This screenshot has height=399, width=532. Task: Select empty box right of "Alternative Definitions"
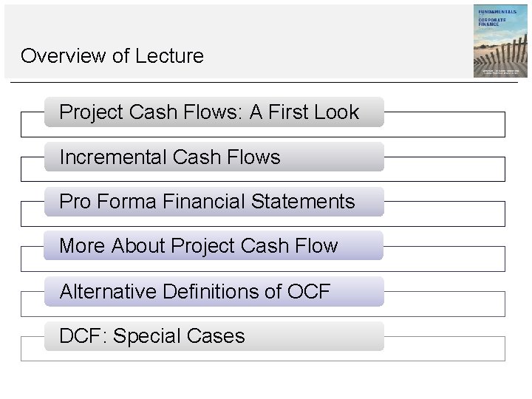coord(444,304)
